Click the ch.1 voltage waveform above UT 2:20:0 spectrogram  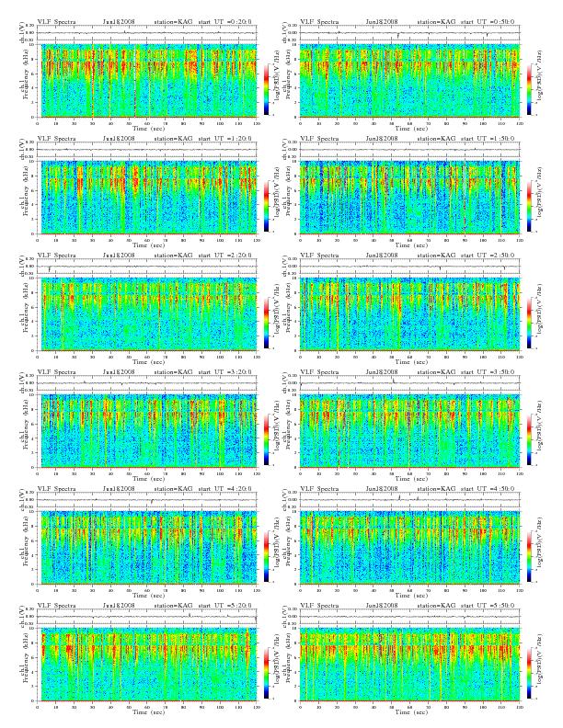(147, 267)
